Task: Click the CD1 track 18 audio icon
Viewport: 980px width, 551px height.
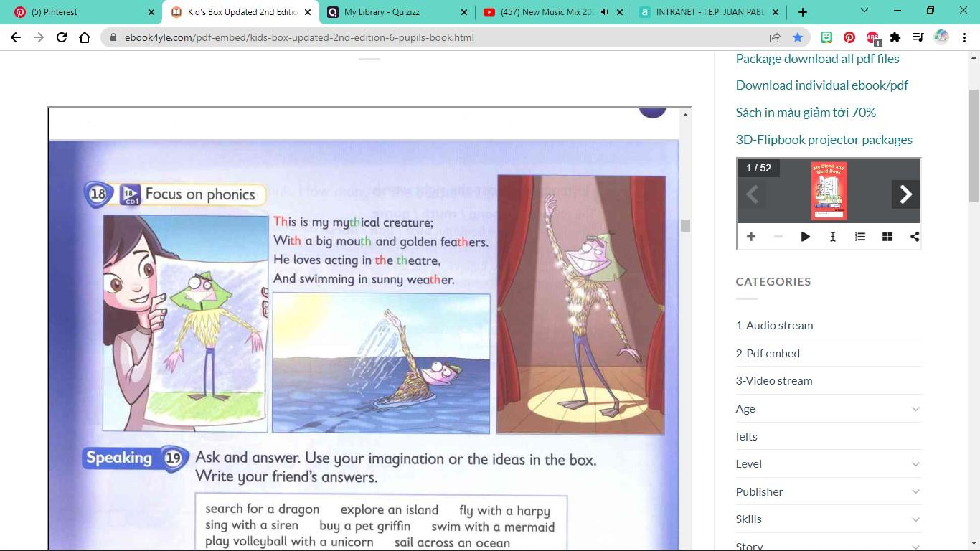Action: click(x=130, y=194)
